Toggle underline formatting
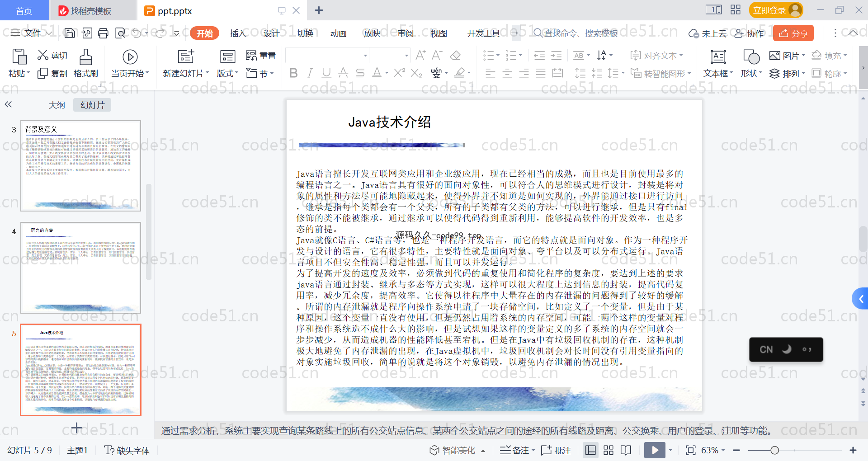This screenshot has width=868, height=461. tap(326, 73)
